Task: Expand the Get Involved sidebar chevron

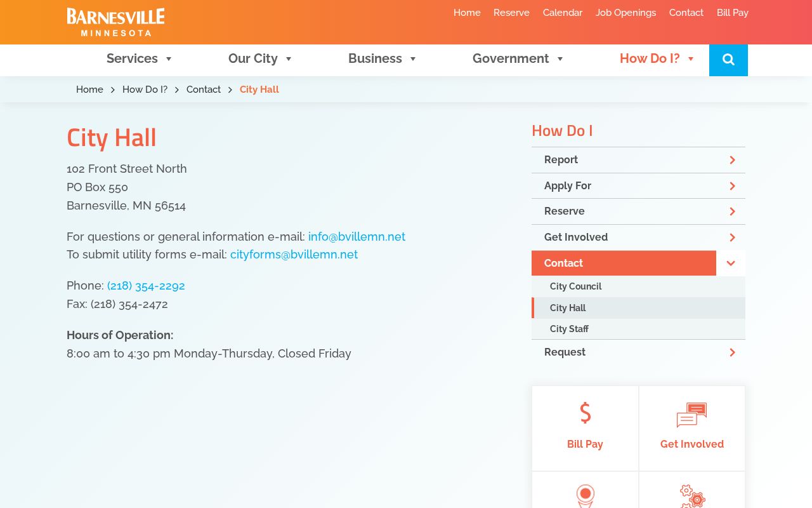Action: pyautogui.click(x=732, y=237)
